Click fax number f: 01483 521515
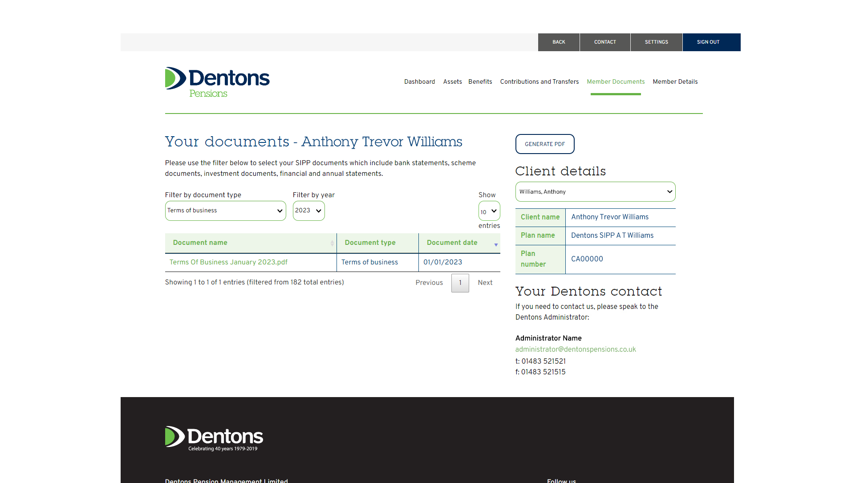 click(x=540, y=372)
